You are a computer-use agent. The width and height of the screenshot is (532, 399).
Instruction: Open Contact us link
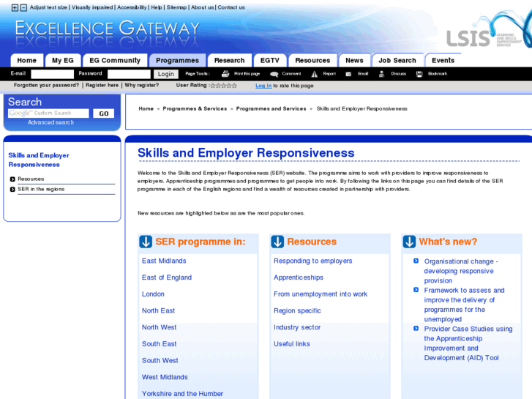[x=231, y=7]
